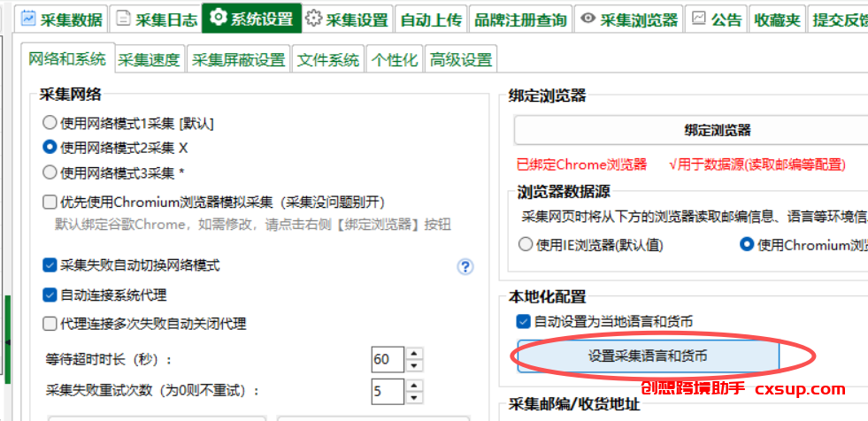Click the 等待超时时长 value field
868x421 pixels.
point(388,359)
